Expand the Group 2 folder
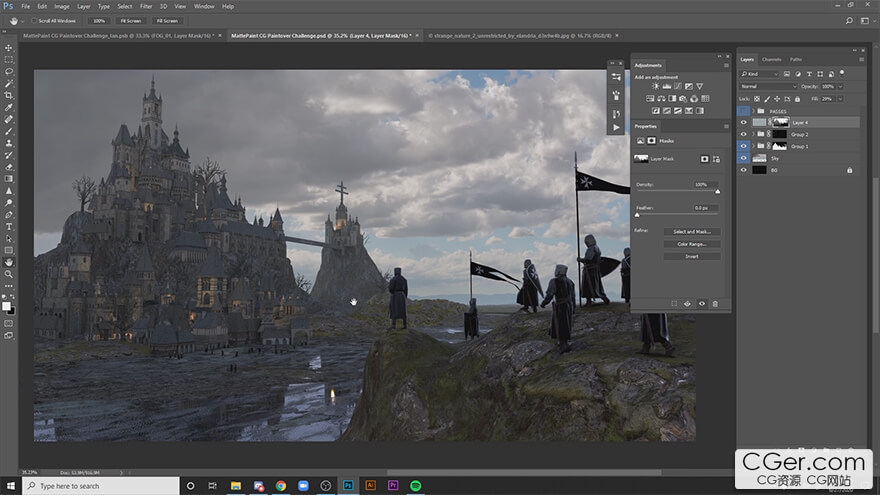The width and height of the screenshot is (880, 495). [753, 135]
